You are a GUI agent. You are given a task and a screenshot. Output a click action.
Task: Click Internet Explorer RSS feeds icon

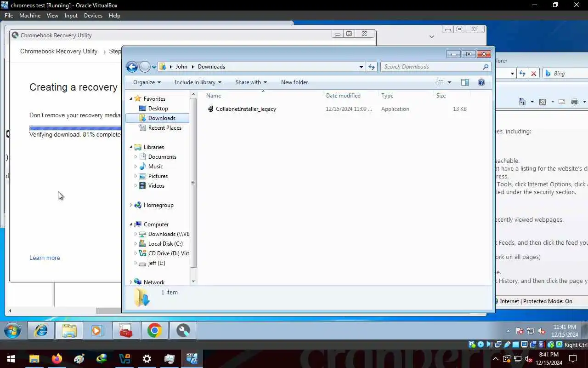pos(543,102)
